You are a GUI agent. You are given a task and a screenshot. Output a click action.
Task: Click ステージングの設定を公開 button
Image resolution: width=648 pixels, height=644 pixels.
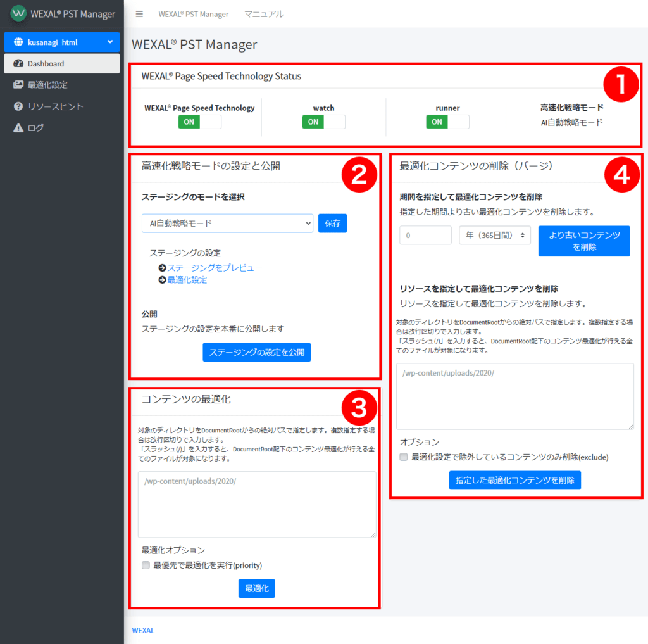tap(257, 353)
